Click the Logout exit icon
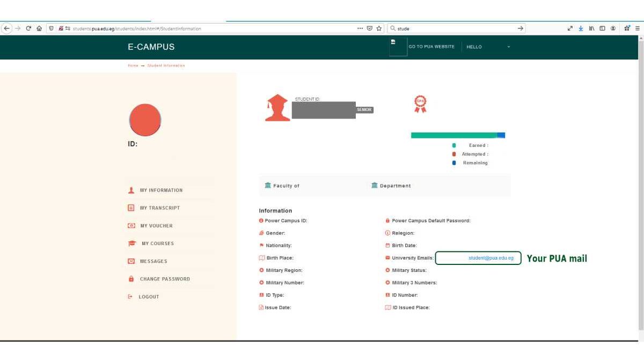This screenshot has width=644, height=362. click(130, 297)
